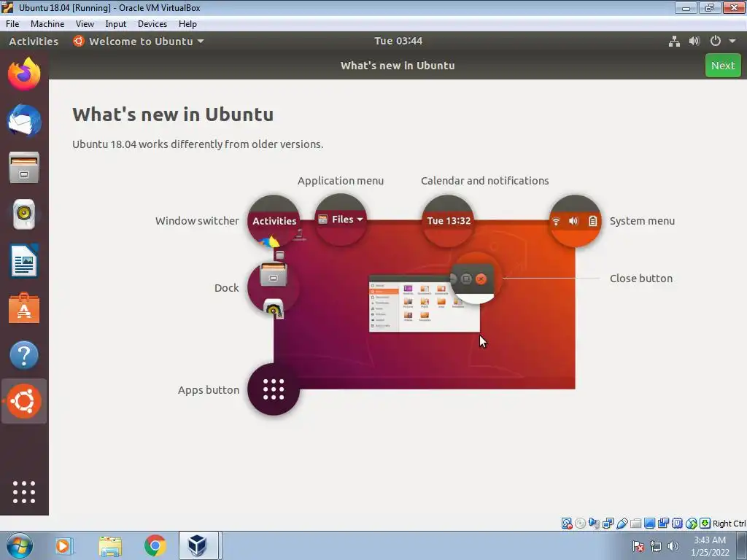Open Firefox from the Ubuntu dock
Screen dimensions: 747x560
24,74
